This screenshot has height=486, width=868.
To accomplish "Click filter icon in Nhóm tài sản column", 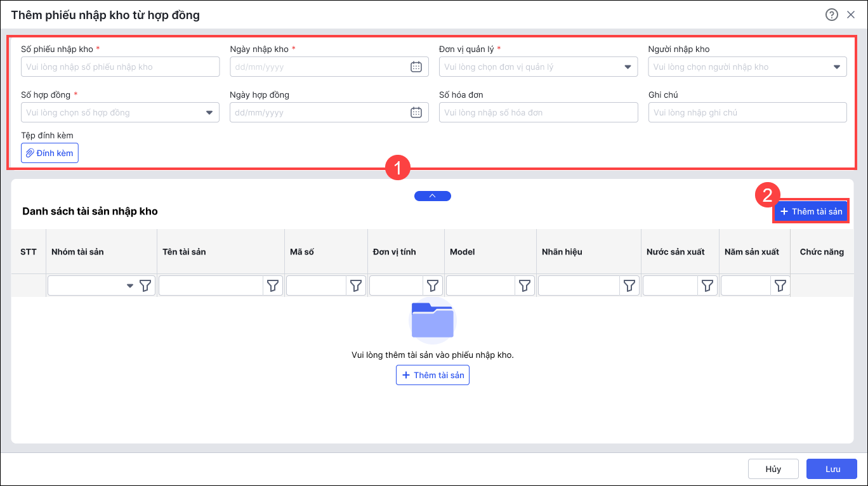I will point(145,286).
